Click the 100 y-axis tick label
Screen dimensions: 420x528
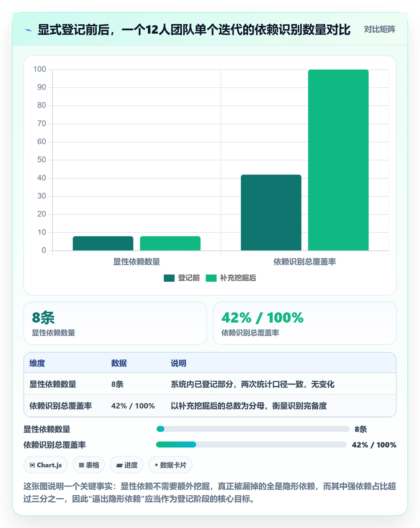(40, 69)
